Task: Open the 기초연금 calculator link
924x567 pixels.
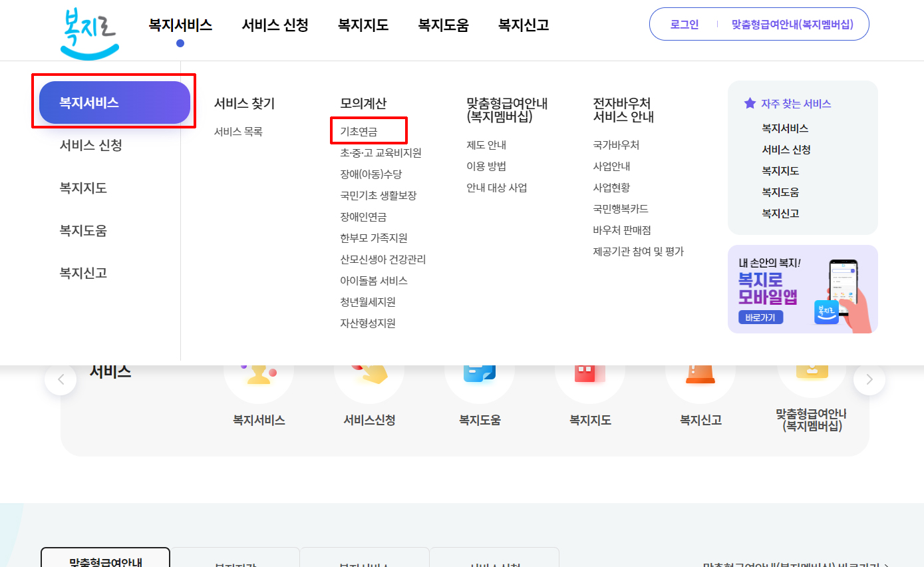Action: pos(369,130)
